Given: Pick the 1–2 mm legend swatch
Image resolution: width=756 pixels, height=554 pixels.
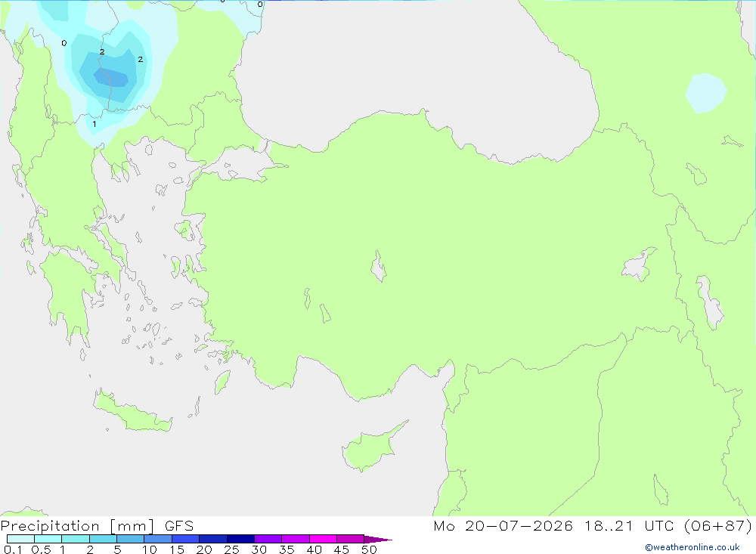Looking at the screenshot, I should coord(76,539).
